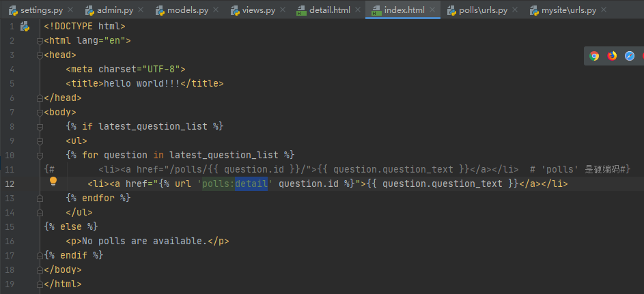Close the detail.html editor tab

point(359,10)
